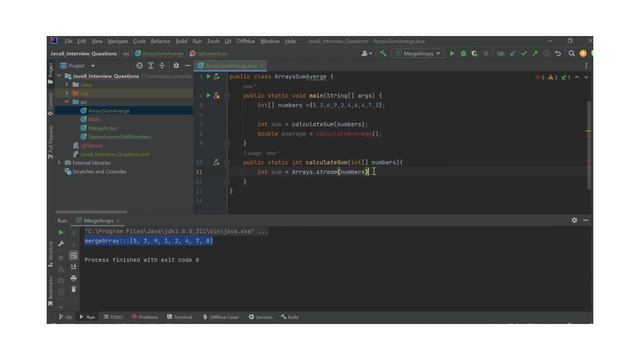Click the Project panel horizontal scrollbar
The image size is (640, 360).
coord(91,212)
